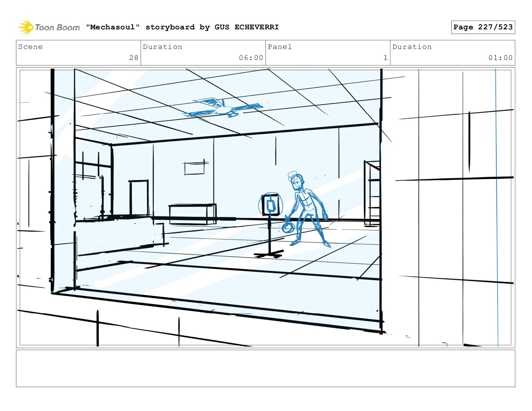Image resolution: width=532 pixels, height=411 pixels.
Task: Click the scene duration 06:00
Action: tap(251, 58)
